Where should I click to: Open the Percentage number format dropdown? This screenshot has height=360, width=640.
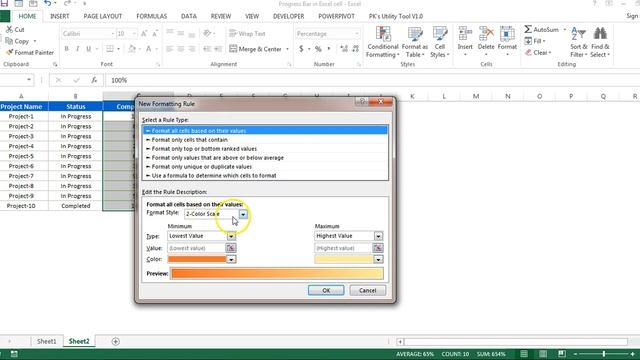tap(357, 34)
